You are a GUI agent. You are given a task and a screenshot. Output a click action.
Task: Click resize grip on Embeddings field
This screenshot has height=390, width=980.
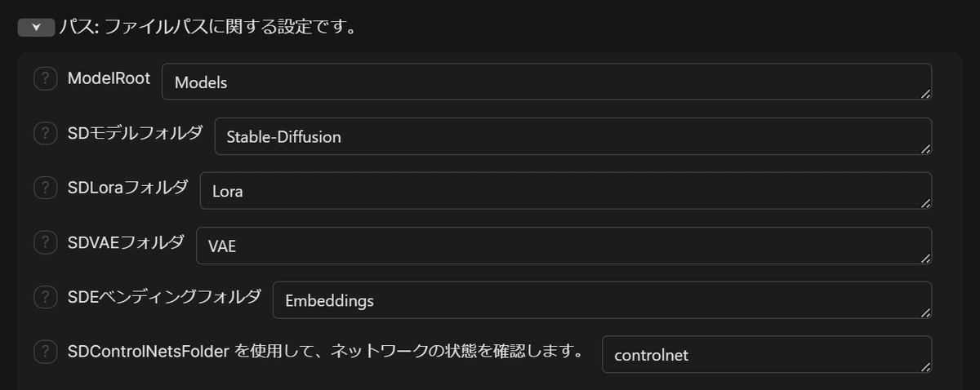pos(925,312)
